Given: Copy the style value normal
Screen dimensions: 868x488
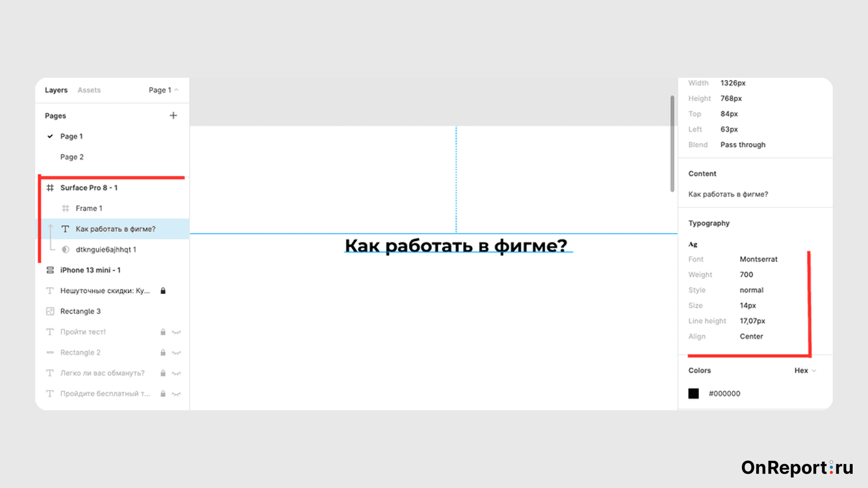Looking at the screenshot, I should (751, 290).
